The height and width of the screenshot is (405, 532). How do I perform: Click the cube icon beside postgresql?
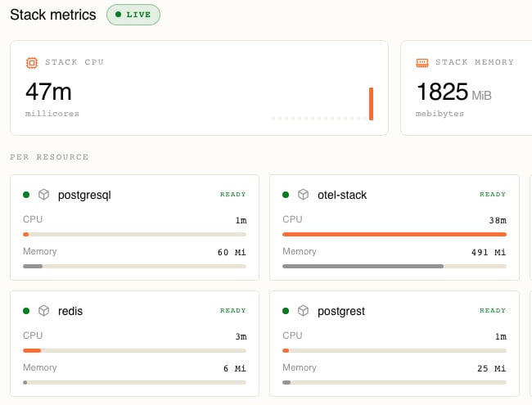pyautogui.click(x=43, y=195)
